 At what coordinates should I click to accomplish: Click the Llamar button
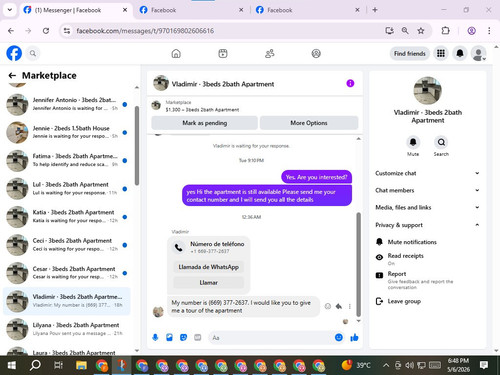click(x=209, y=283)
